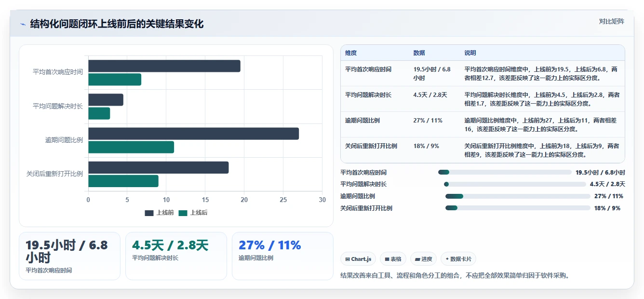Click the 维度 column header

[351, 53]
